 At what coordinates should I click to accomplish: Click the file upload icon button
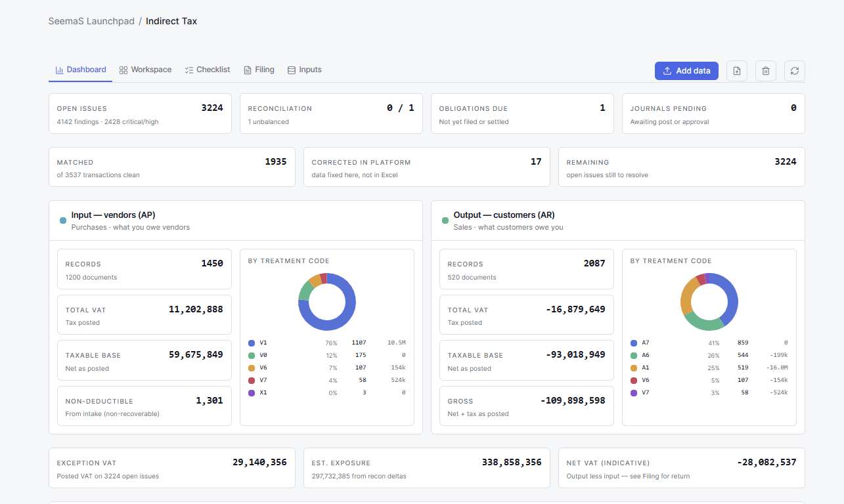click(x=737, y=71)
